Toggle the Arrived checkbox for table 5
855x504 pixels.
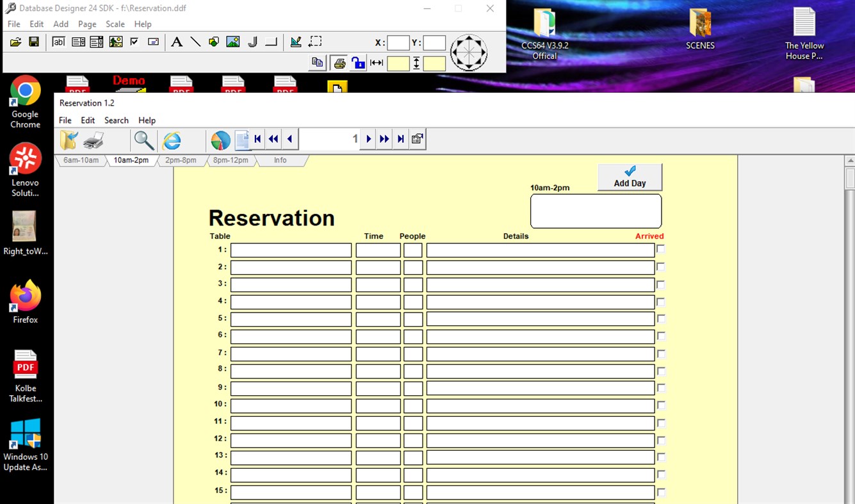click(660, 319)
